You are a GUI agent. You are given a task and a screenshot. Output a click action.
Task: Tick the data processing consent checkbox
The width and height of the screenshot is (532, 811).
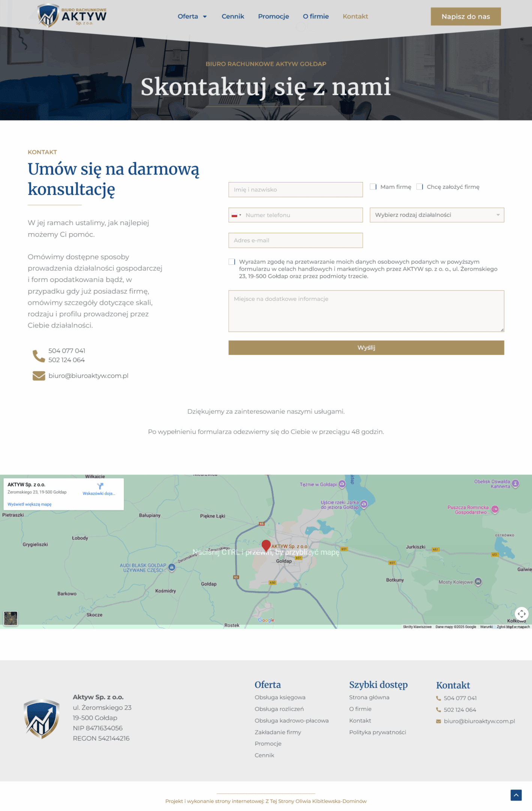(x=232, y=262)
